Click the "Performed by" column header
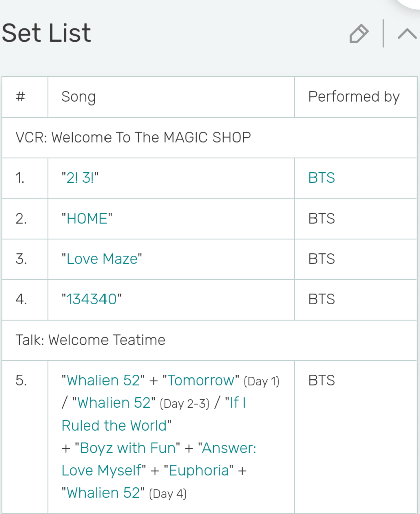This screenshot has height=514, width=420. pos(354,97)
